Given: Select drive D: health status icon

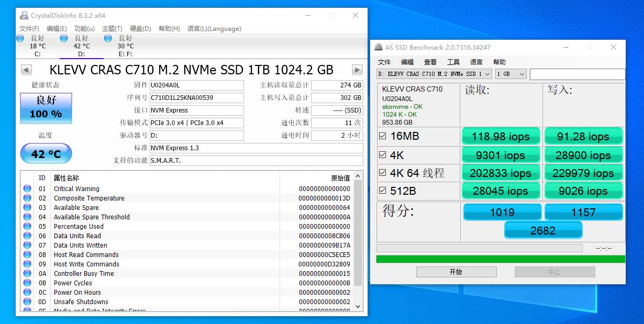Looking at the screenshot, I should (63, 38).
